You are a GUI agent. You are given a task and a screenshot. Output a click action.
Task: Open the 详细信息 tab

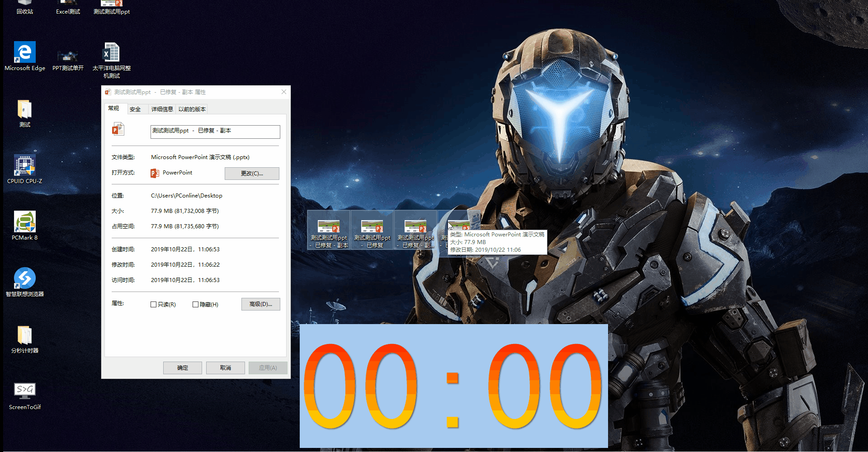pyautogui.click(x=162, y=109)
